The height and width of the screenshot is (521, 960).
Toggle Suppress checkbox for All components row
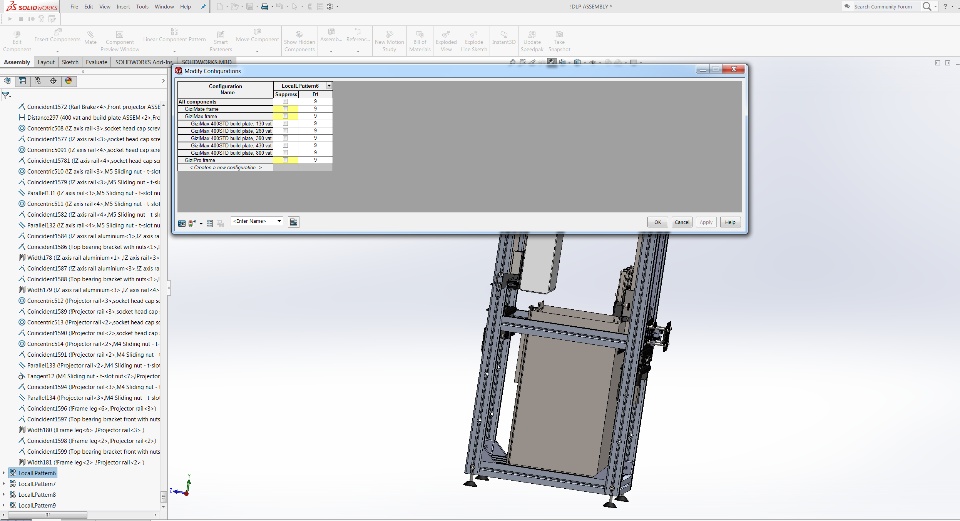pos(285,102)
